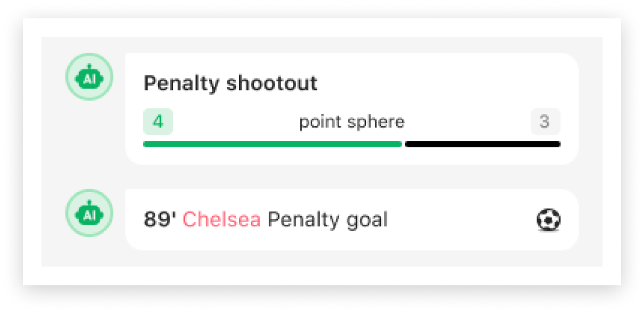
Task: Open the Chelsea team name link
Action: pyautogui.click(x=222, y=220)
